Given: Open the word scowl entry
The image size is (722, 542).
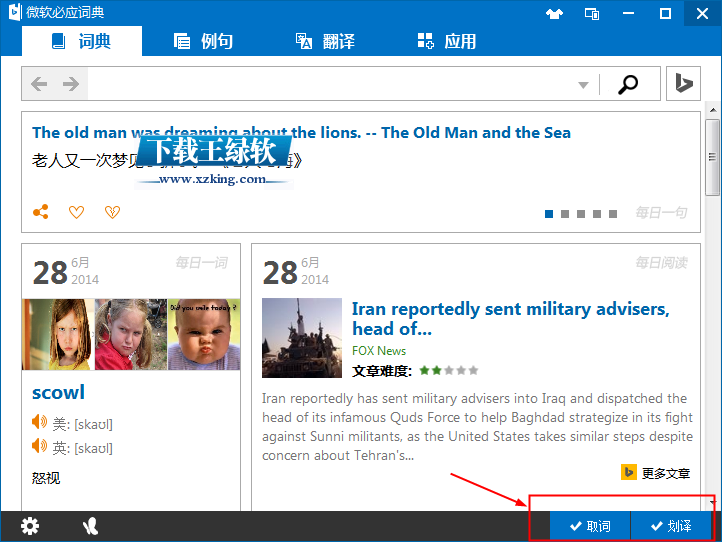Looking at the screenshot, I should coord(58,392).
